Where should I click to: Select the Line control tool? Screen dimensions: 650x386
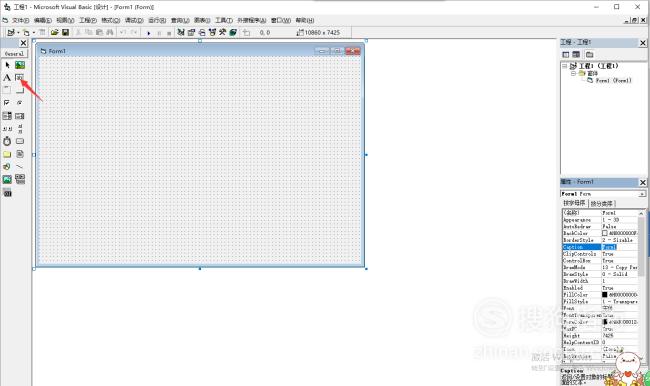(19, 167)
